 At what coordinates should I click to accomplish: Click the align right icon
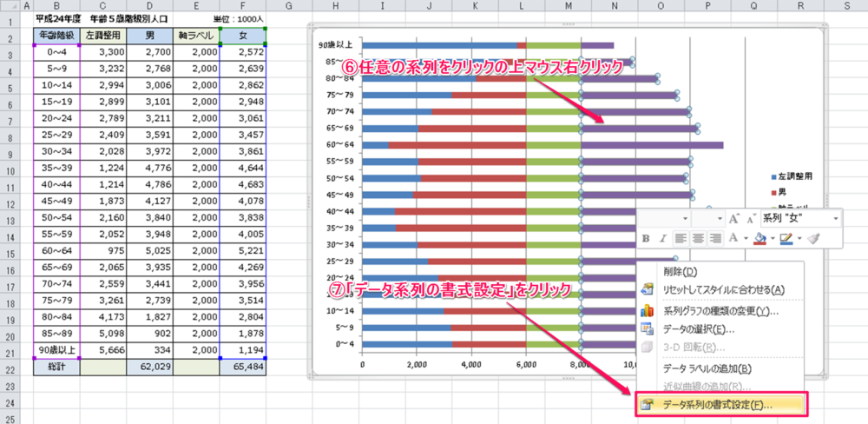716,238
